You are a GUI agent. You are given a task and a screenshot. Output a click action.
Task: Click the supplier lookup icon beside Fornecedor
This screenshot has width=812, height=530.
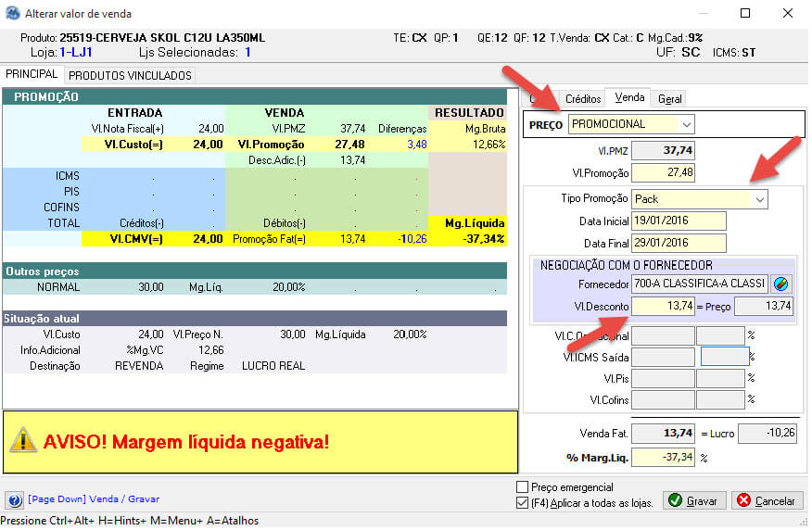pos(780,284)
